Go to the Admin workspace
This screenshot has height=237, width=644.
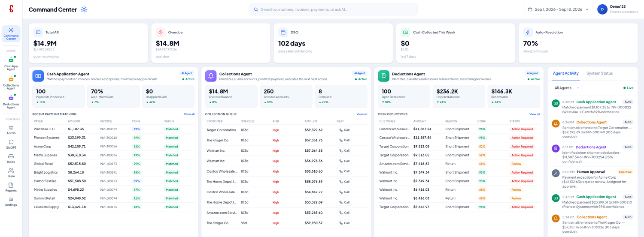[11, 130]
